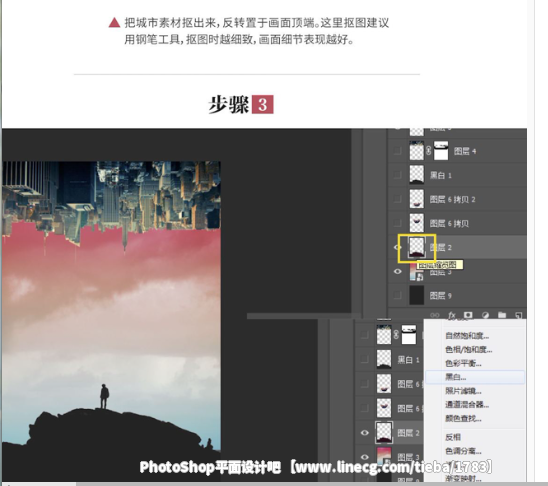Select the highlighted 黑白... menu entry
The width and height of the screenshot is (548, 486).
click(x=475, y=377)
